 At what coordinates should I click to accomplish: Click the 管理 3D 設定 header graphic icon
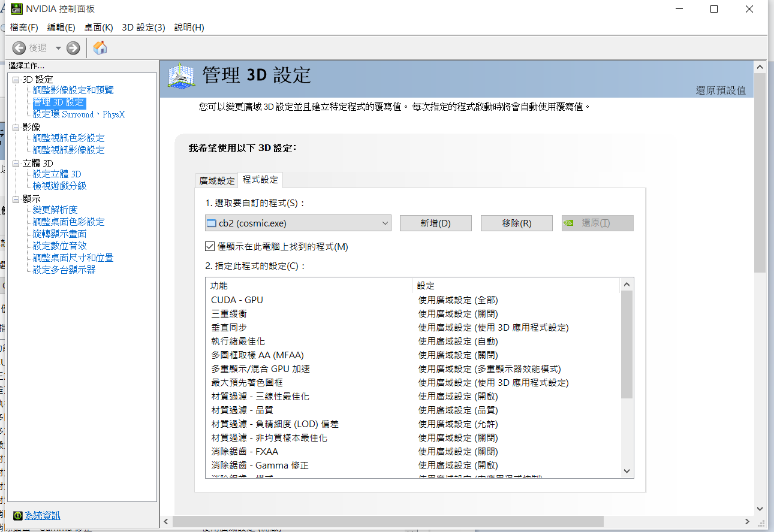[182, 77]
